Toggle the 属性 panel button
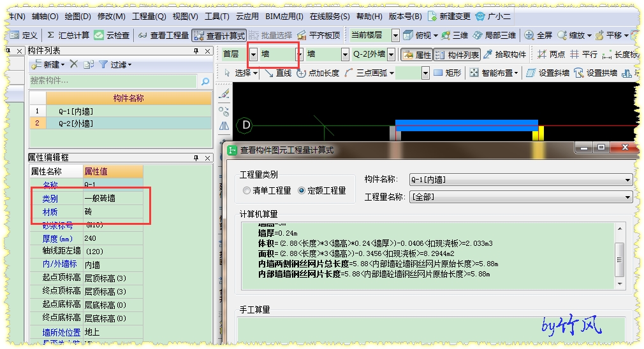 (x=416, y=55)
